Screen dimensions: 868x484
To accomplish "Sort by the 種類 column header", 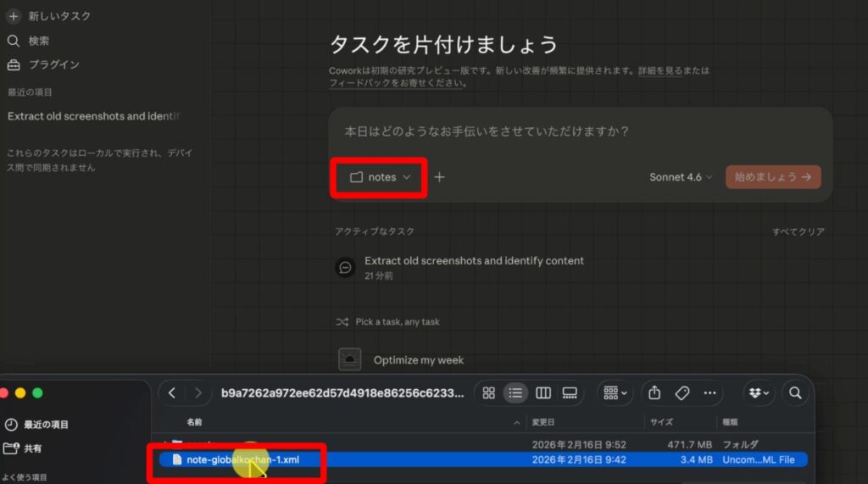I will (x=730, y=422).
